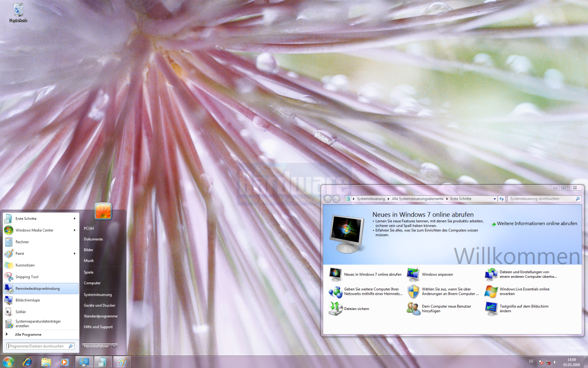Click the 'Alle Systemsteuerungselemente' breadcrumb
This screenshot has height=368, width=588.
418,199
